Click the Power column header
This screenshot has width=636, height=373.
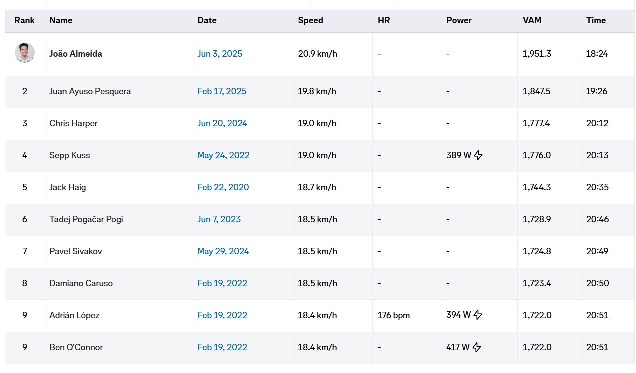point(459,20)
